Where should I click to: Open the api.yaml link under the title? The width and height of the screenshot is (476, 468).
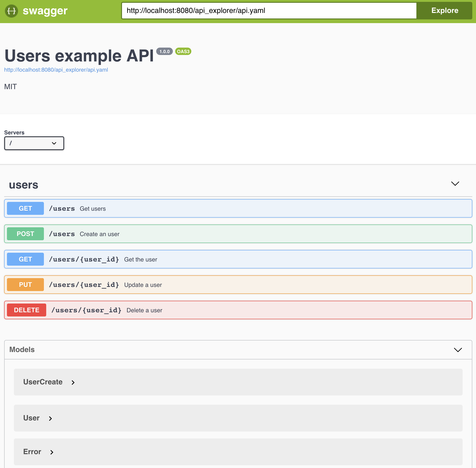tap(56, 70)
